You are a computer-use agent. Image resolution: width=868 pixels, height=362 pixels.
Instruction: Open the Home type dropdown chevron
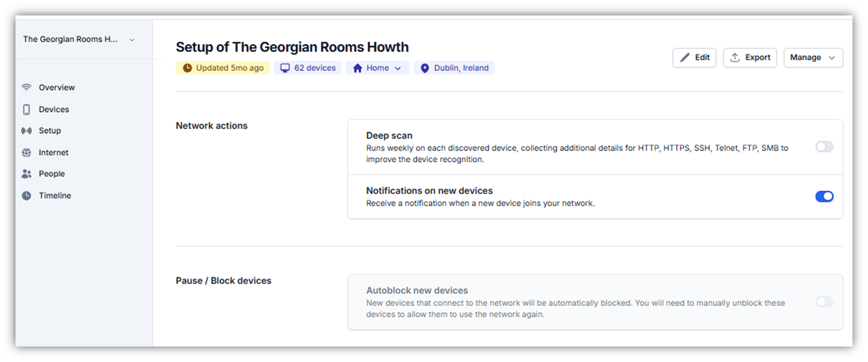coord(398,68)
